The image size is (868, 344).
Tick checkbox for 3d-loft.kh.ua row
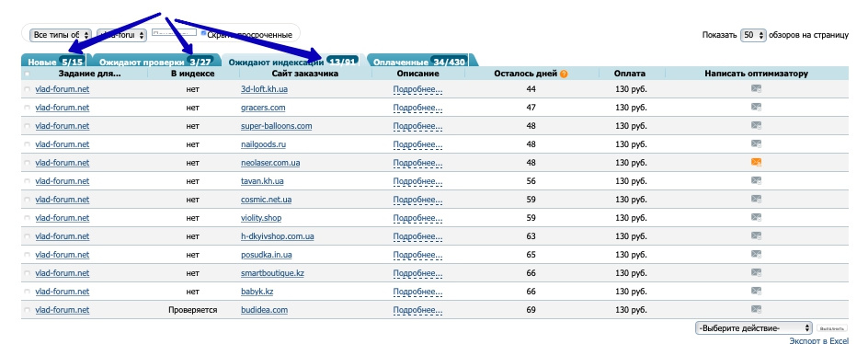[28, 89]
